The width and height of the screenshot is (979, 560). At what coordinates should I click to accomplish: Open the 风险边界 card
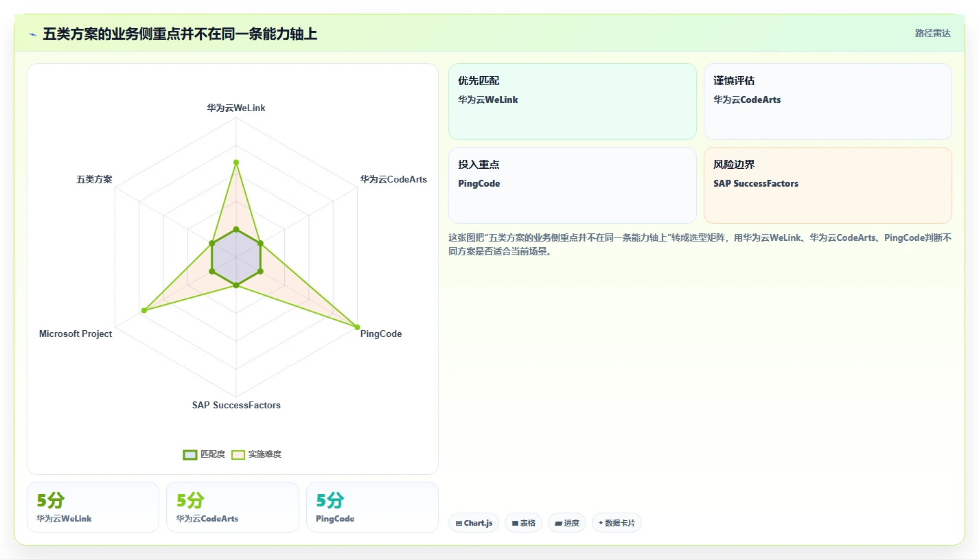pyautogui.click(x=827, y=185)
